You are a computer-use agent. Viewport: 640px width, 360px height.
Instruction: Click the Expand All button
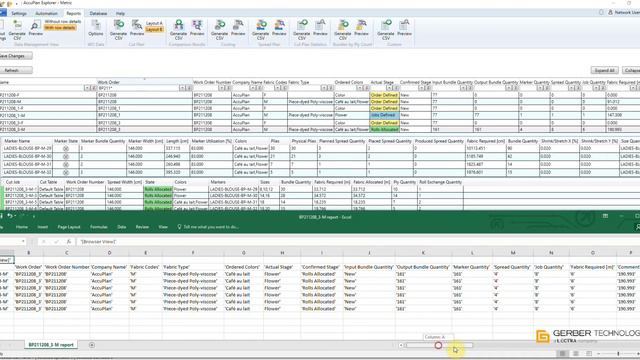point(604,71)
